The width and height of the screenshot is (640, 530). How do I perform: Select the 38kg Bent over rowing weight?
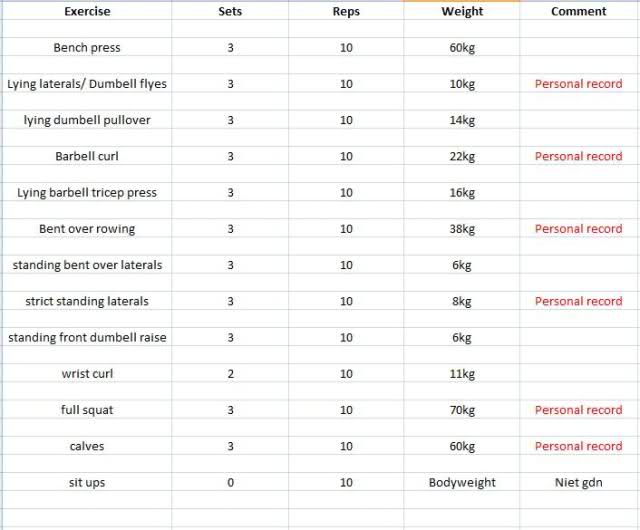[462, 229]
